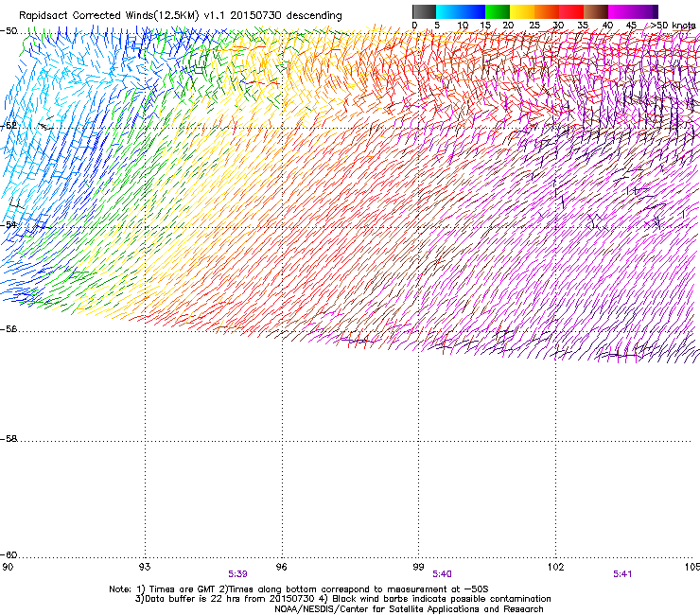
Task: Click the purple time label '5:39'
Action: click(x=237, y=574)
